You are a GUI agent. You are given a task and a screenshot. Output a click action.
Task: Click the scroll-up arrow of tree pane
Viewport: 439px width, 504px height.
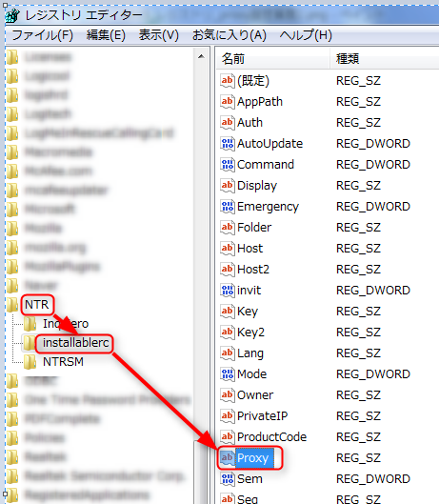[202, 56]
